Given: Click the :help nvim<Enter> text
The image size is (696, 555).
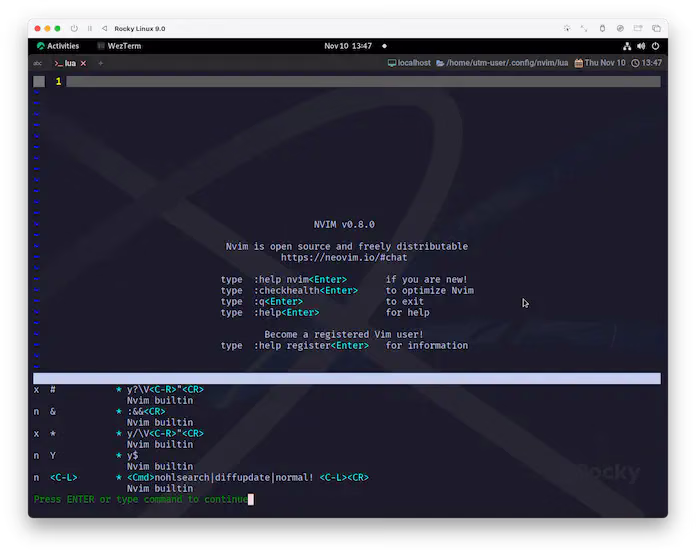Looking at the screenshot, I should (x=300, y=279).
